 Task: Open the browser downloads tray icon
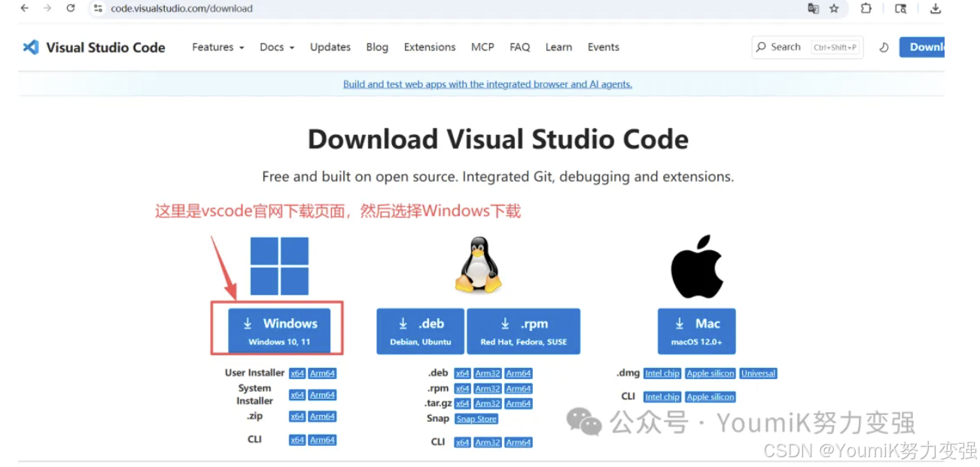click(x=936, y=8)
